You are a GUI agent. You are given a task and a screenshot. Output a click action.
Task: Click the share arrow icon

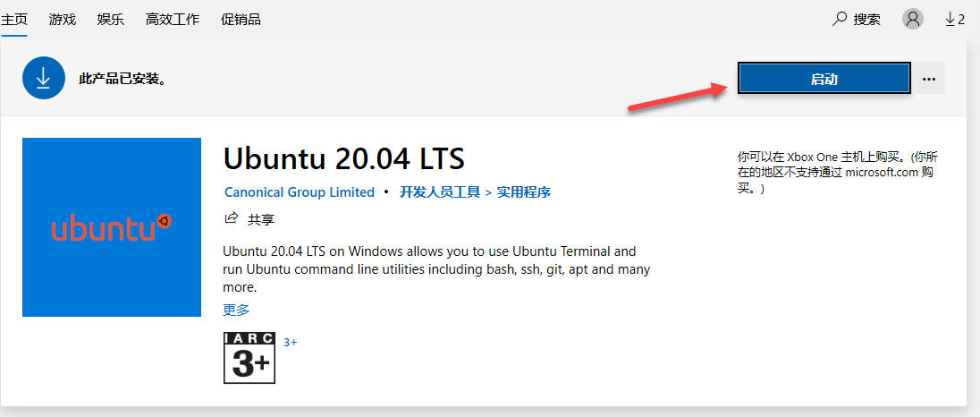pyautogui.click(x=232, y=217)
